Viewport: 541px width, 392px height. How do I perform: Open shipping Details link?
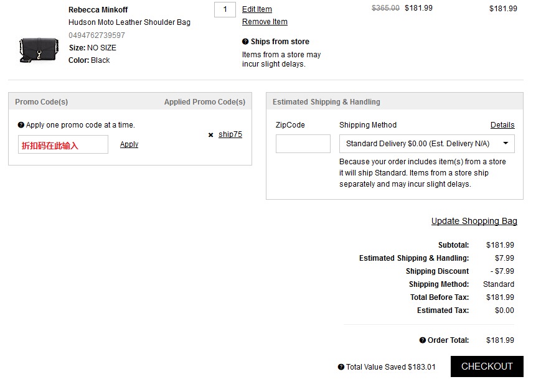click(502, 125)
